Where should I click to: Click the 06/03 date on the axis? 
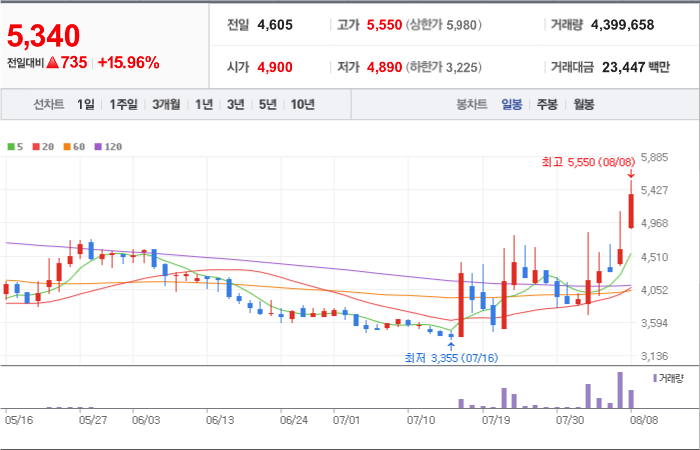point(146,421)
